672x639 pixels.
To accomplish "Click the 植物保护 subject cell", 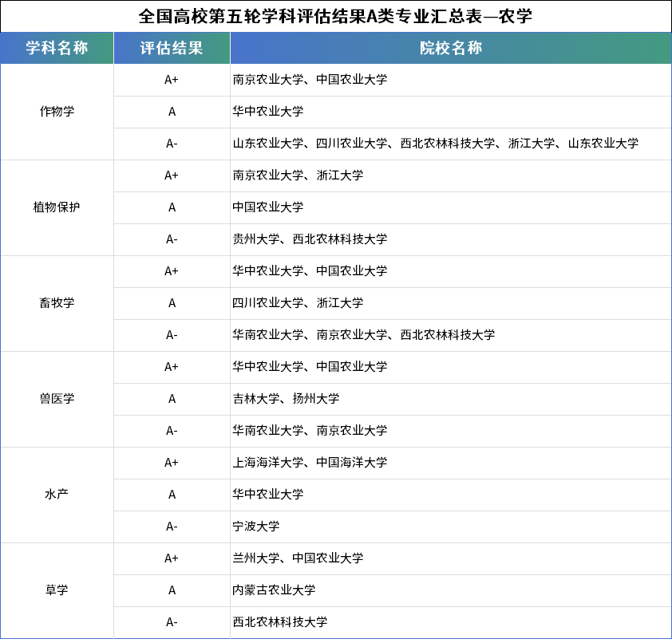I will [x=57, y=207].
